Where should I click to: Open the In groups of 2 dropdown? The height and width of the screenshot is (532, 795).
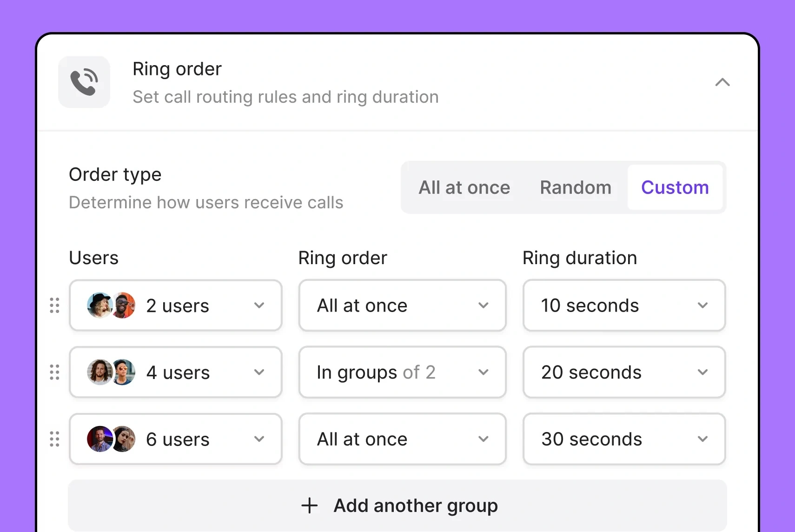click(x=402, y=372)
